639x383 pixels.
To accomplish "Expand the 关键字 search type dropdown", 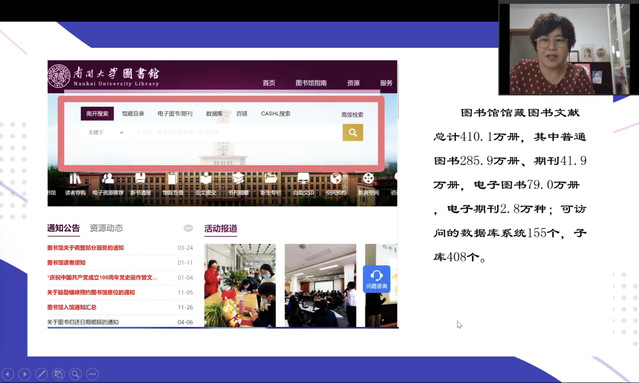I will pos(106,132).
